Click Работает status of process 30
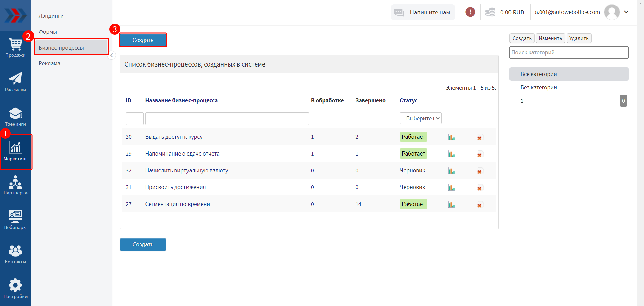Screen dimensions: 644x306 413,137
